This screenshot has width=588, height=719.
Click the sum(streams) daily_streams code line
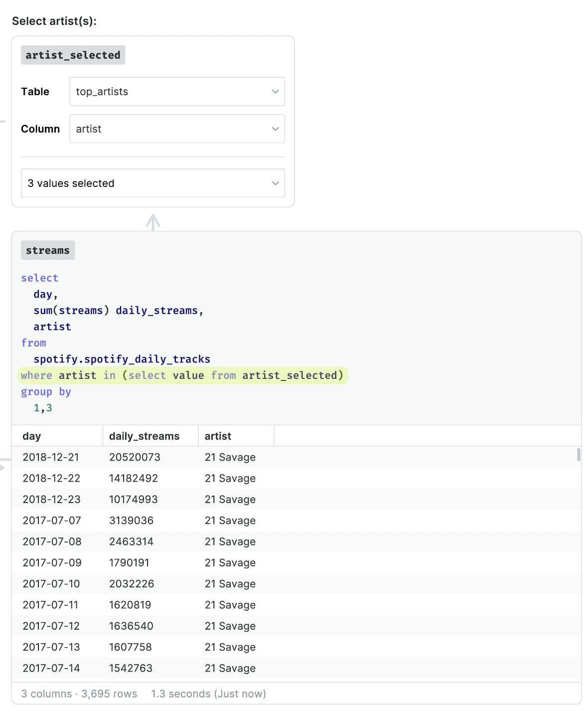[x=119, y=310]
